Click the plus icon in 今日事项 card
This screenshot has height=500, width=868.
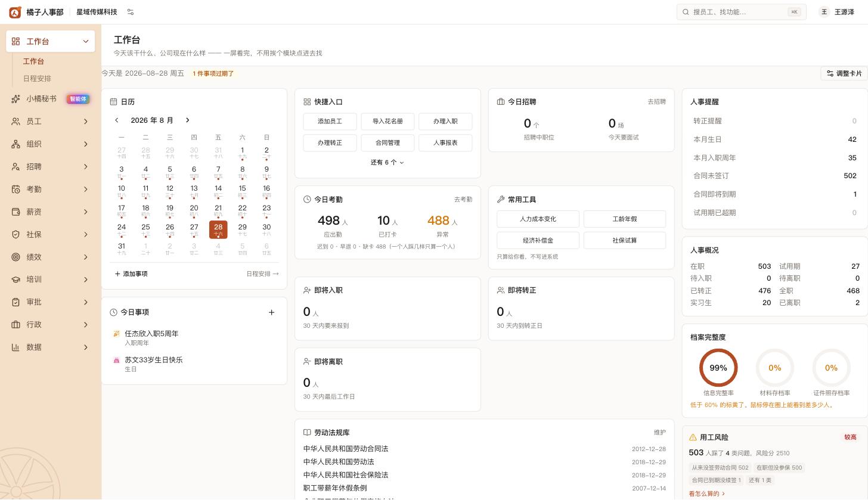272,312
